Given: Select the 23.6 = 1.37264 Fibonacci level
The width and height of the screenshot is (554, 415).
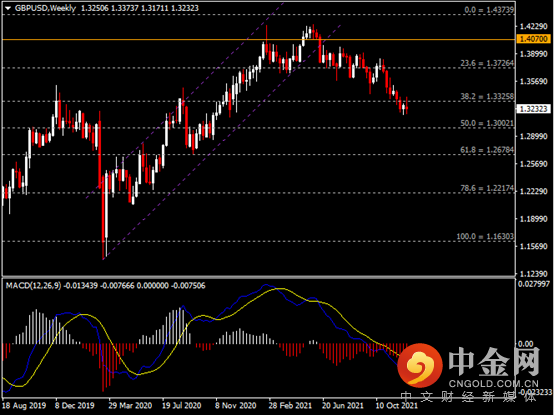Looking at the screenshot, I should (487, 63).
